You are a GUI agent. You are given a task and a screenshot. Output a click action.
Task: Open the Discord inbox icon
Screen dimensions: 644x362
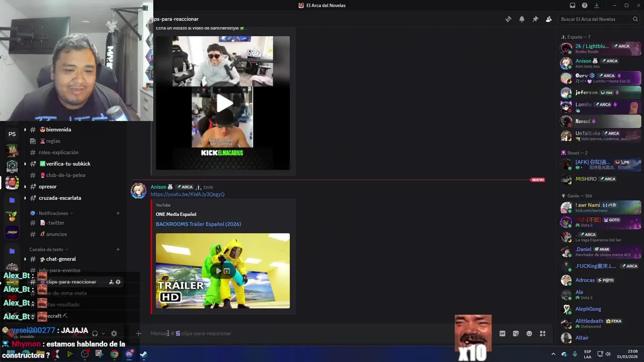coord(573,6)
